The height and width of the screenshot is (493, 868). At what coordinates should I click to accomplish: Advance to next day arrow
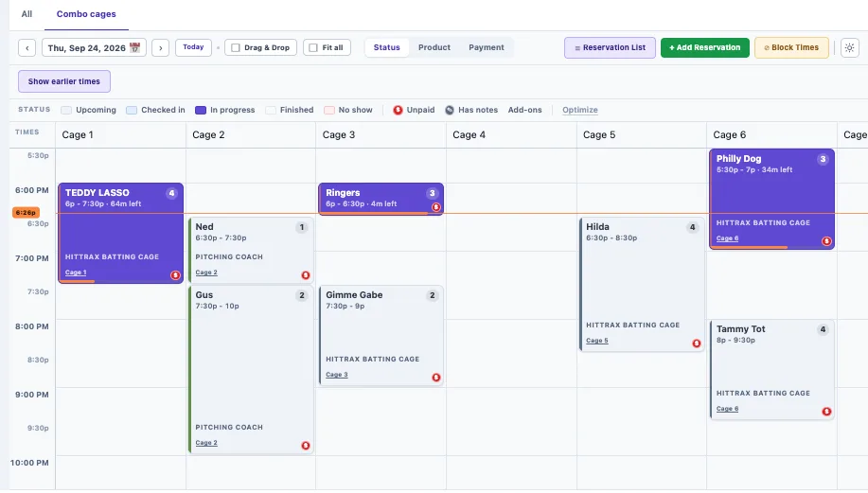161,47
